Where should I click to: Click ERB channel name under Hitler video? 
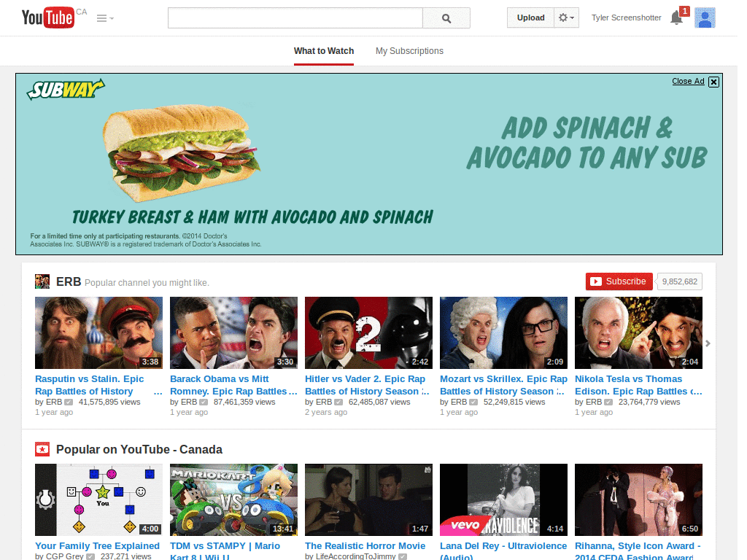click(x=324, y=402)
